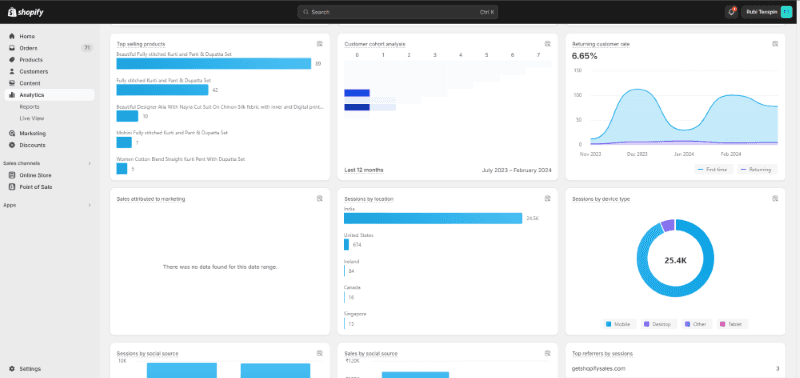Click Analytics bar chart icon
800x378 pixels.
tap(12, 95)
